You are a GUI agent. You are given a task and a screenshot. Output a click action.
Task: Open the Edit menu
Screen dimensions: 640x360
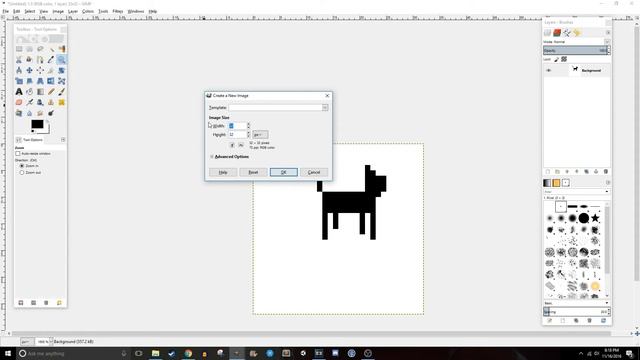click(17, 11)
